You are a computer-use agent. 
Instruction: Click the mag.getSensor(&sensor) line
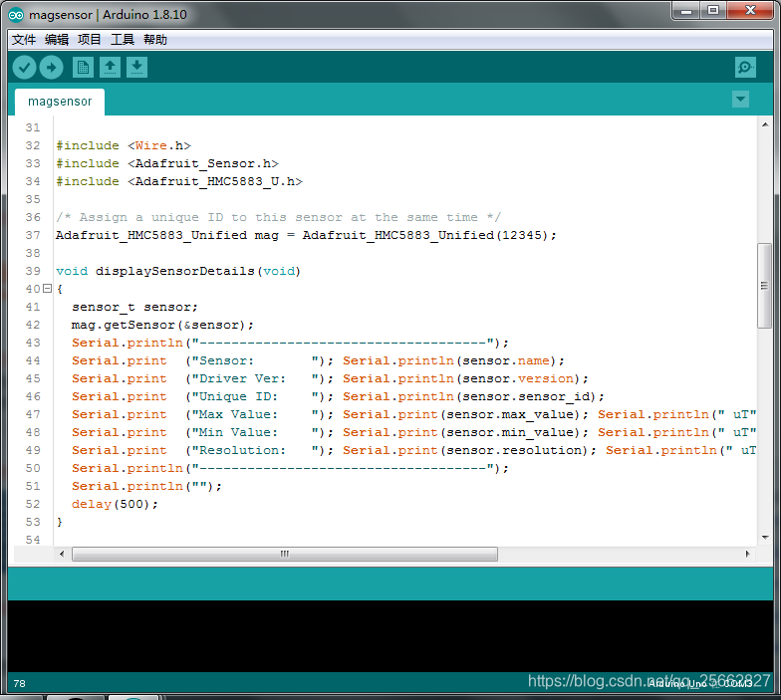(x=162, y=325)
